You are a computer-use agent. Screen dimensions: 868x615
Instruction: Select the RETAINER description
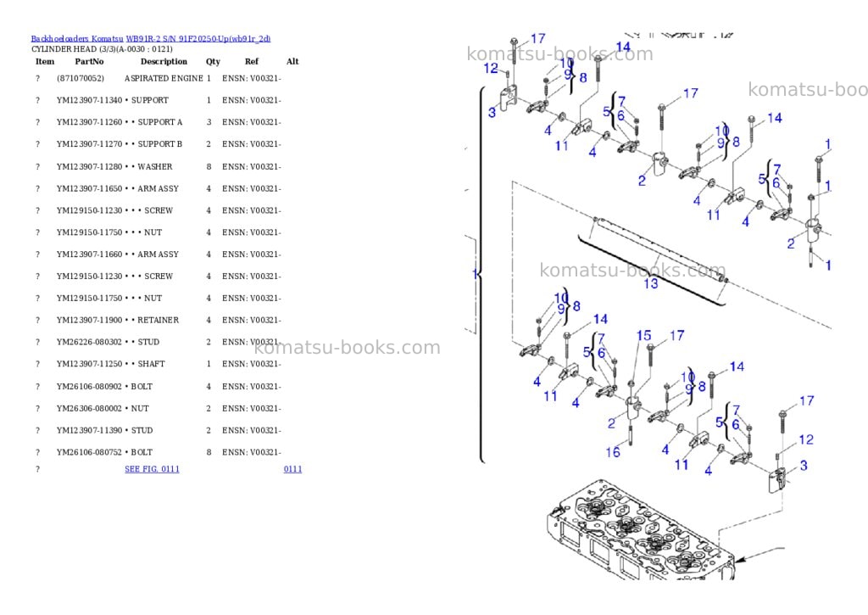pyautogui.click(x=159, y=321)
